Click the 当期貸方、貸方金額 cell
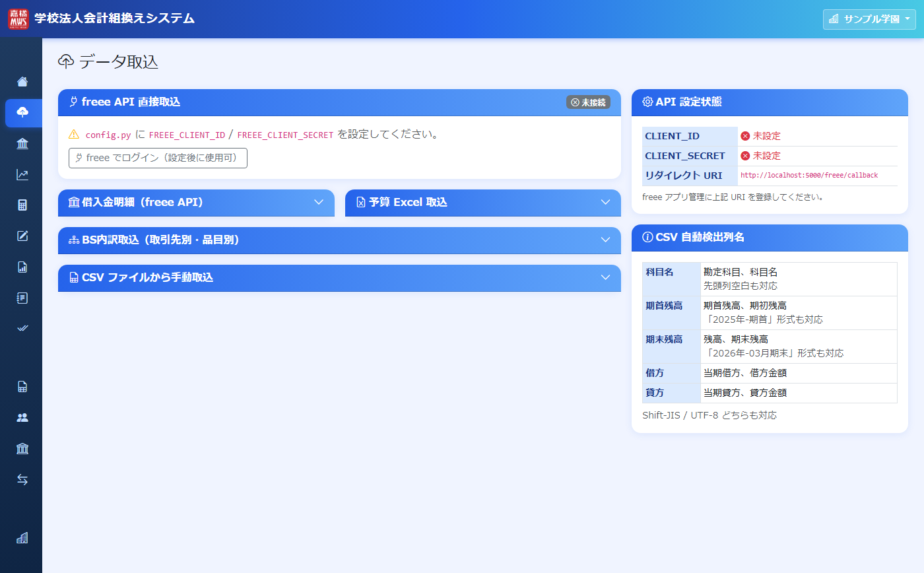 pos(799,393)
